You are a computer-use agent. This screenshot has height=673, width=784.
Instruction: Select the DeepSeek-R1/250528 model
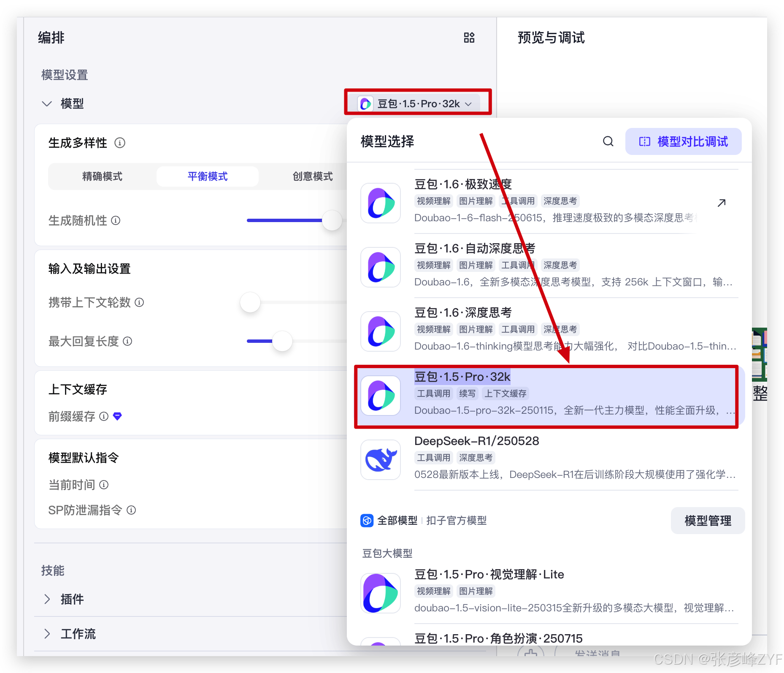click(549, 459)
